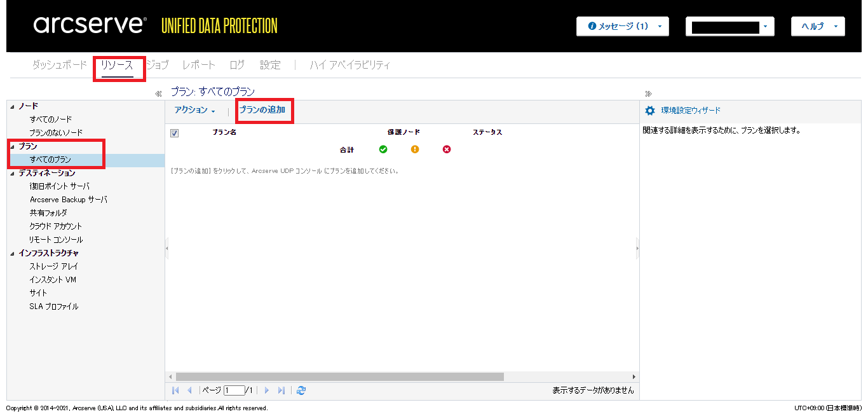Screen dimensions: 868x414
Task: Go to next page in pager
Action: coord(267,390)
